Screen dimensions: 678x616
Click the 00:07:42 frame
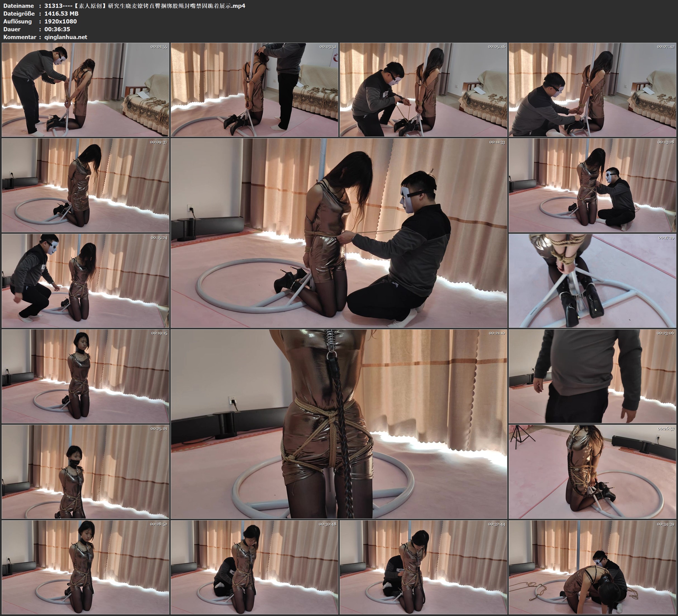click(592, 90)
